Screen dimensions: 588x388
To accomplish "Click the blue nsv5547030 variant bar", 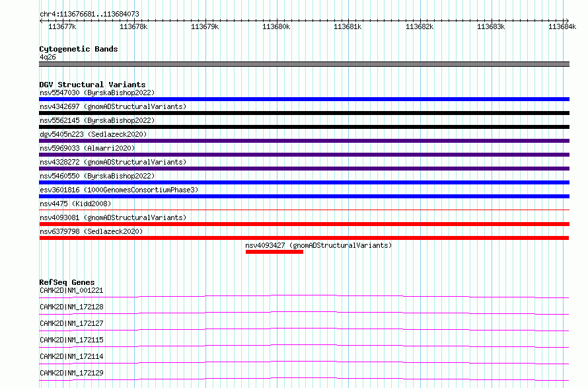I will pos(304,99).
